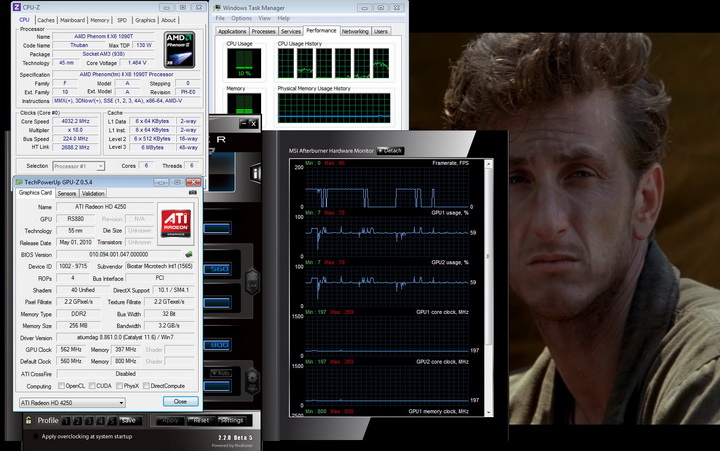Switch to the CPU-Z Mainboard tab

click(x=73, y=20)
